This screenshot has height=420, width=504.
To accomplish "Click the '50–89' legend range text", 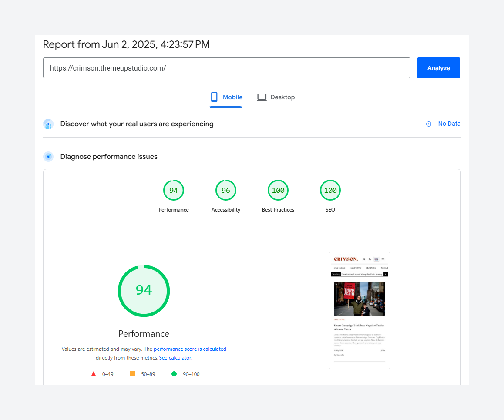I will (x=148, y=374).
